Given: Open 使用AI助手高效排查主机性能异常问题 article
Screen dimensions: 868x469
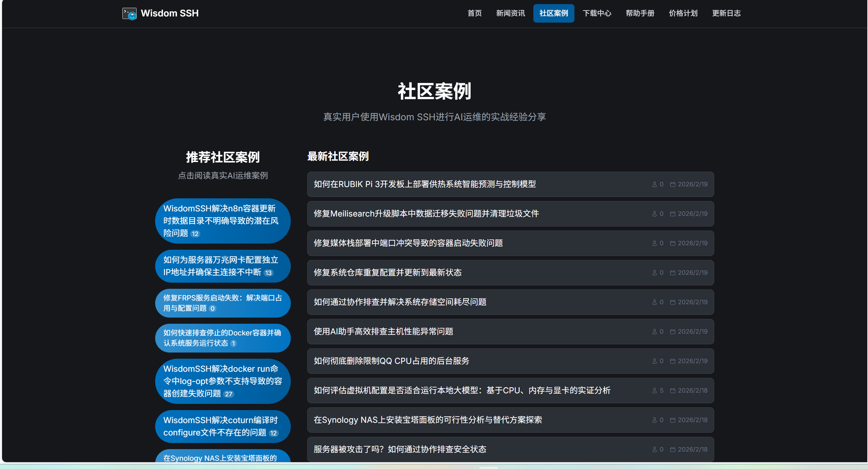Looking at the screenshot, I should pyautogui.click(x=383, y=332).
